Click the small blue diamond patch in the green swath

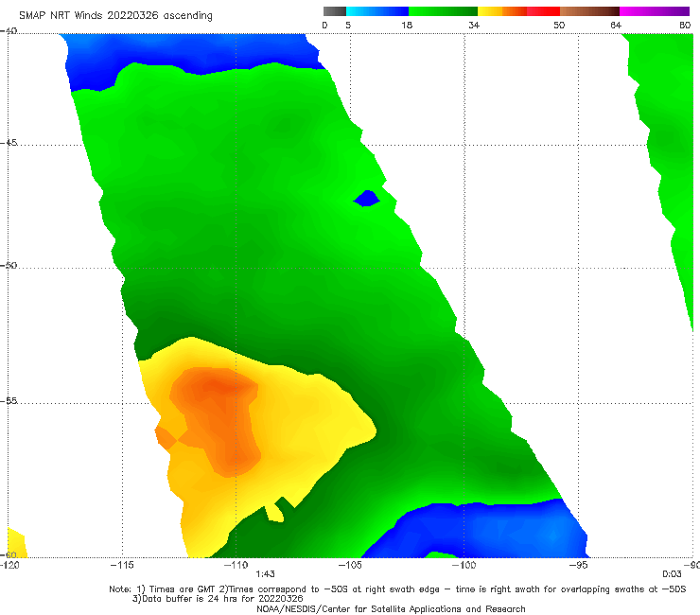pyautogui.click(x=366, y=199)
